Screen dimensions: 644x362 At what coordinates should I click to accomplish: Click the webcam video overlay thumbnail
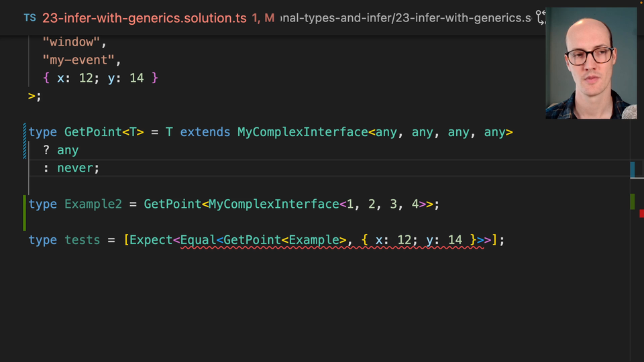click(590, 64)
